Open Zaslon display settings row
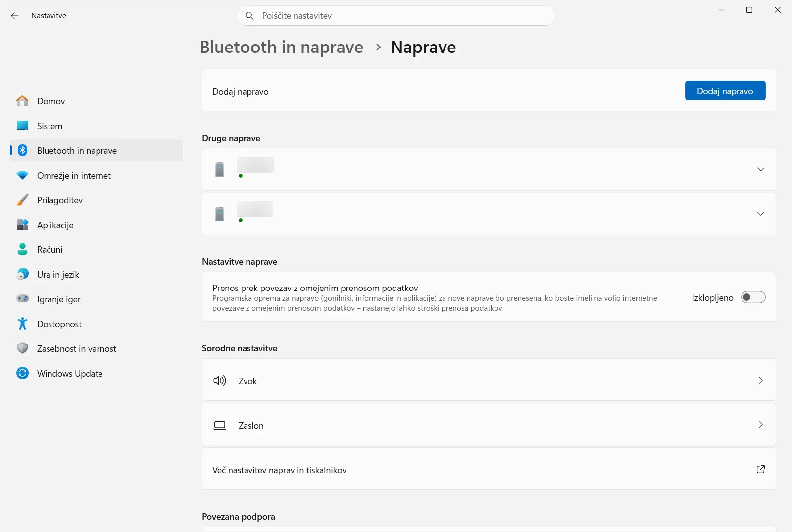This screenshot has width=792, height=532. 489,424
